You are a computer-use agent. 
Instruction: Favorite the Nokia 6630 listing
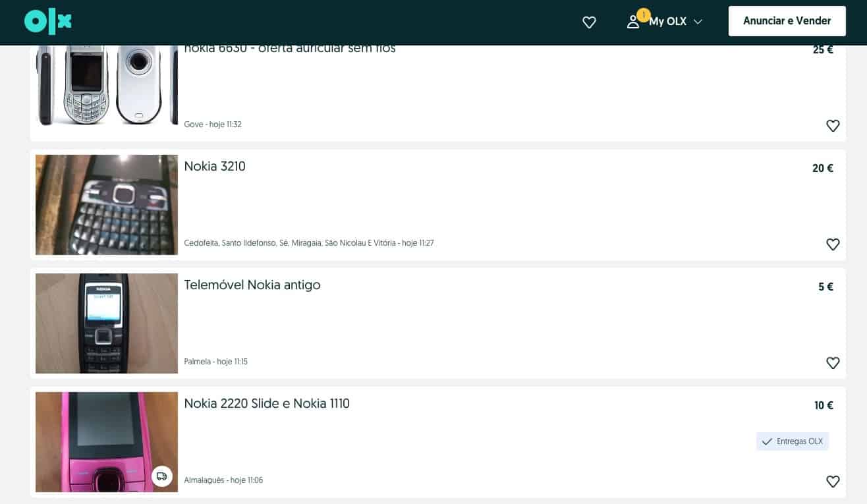click(x=832, y=126)
